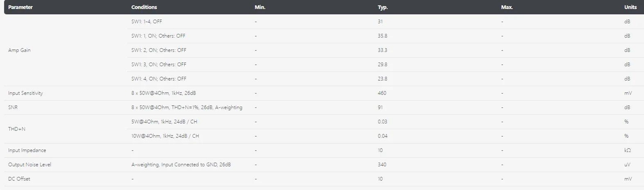The width and height of the screenshot is (644, 190).
Task: Click the Min. column header
Action: tap(260, 7)
